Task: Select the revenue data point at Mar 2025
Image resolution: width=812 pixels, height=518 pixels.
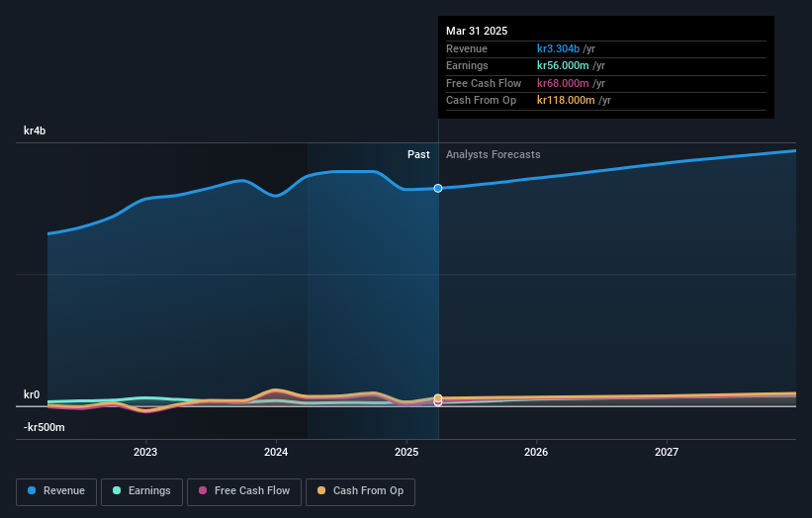Action: click(438, 189)
